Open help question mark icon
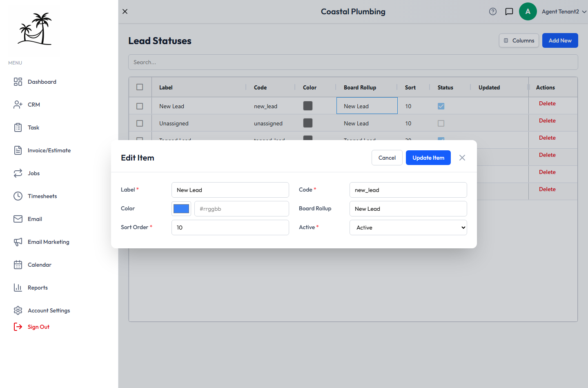 (x=493, y=11)
